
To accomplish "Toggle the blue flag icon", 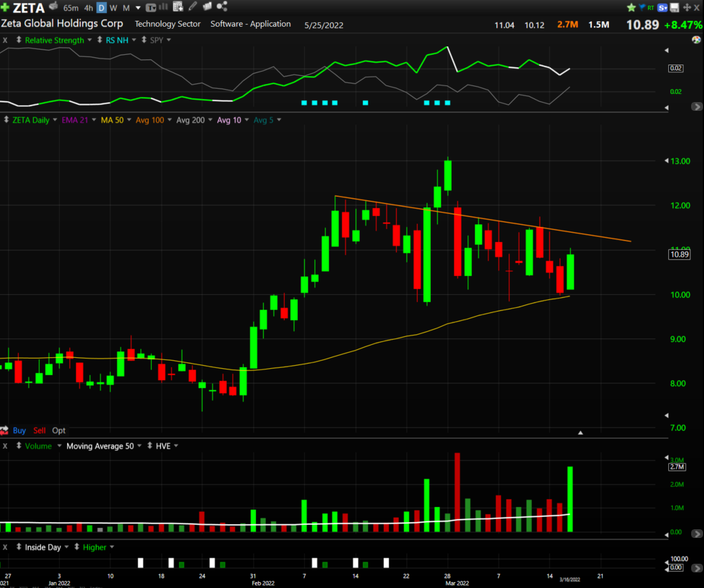I will (642, 7).
